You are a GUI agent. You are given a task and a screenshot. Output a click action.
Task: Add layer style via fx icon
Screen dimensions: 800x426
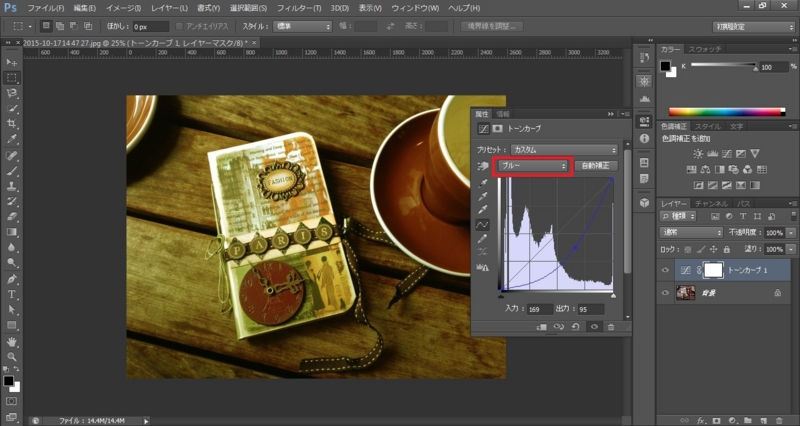click(701, 420)
